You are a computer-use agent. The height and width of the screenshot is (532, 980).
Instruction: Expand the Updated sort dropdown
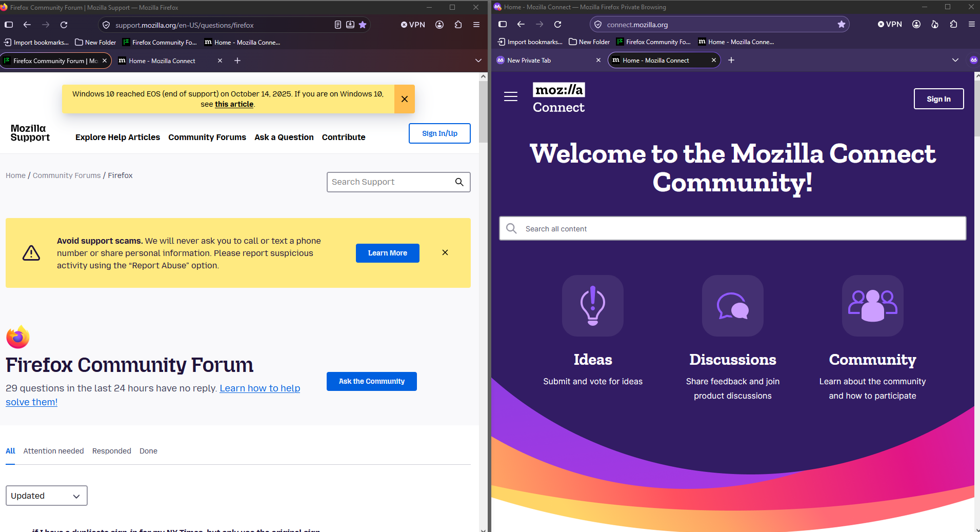tap(47, 496)
